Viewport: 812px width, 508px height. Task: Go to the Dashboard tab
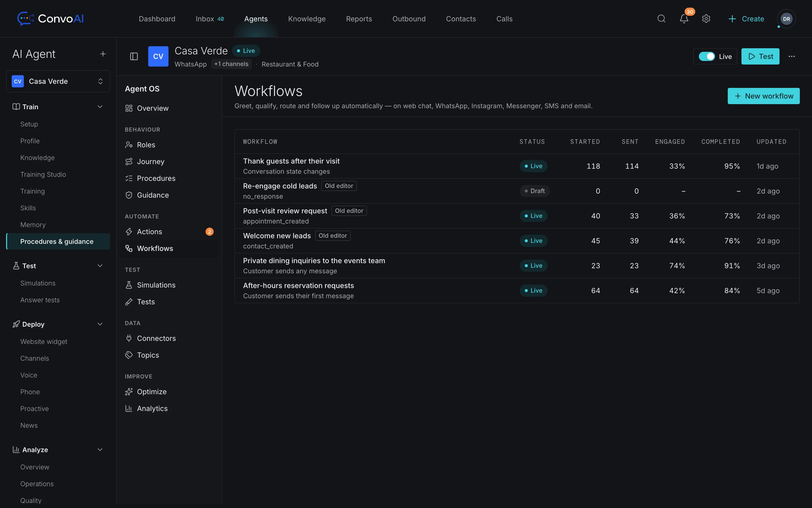(x=157, y=19)
